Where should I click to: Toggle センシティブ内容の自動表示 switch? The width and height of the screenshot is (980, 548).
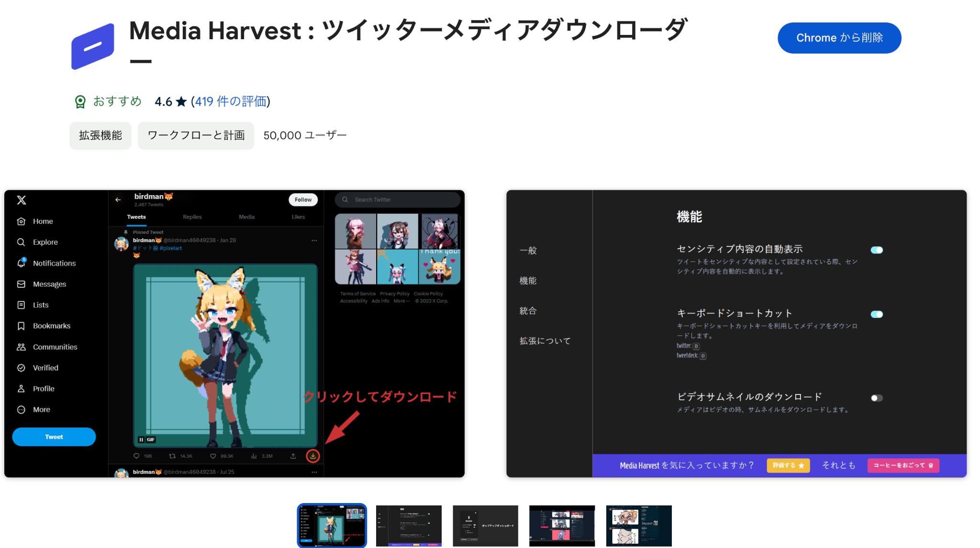point(877,250)
